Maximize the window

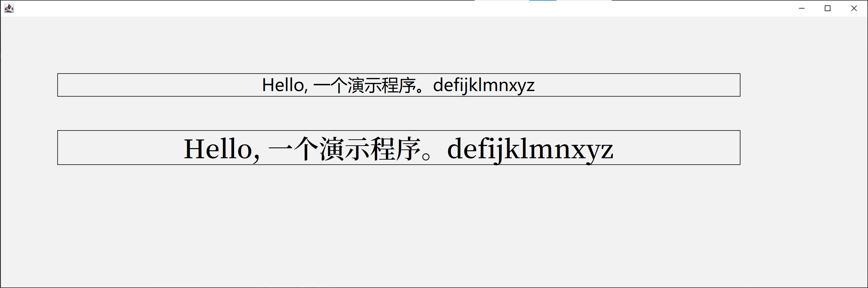828,8
